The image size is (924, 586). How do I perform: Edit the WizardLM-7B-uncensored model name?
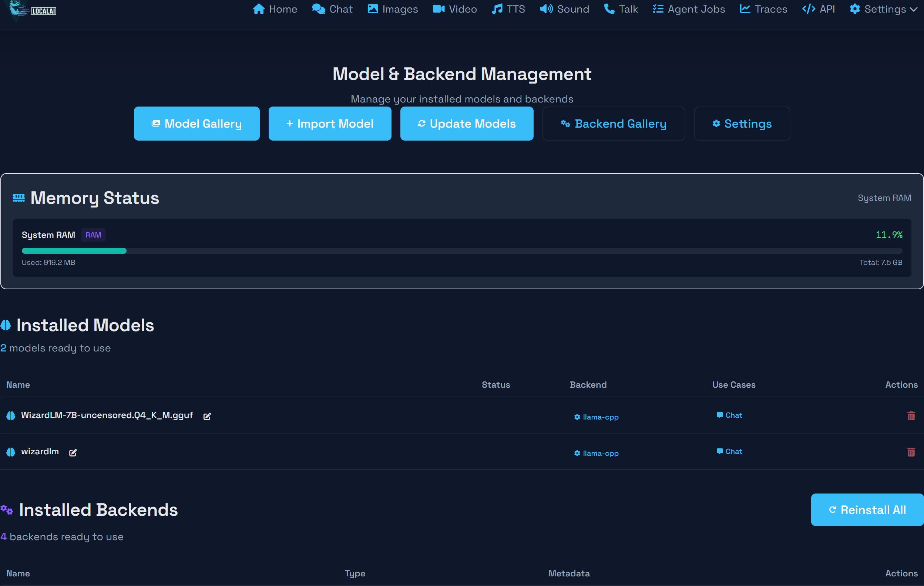click(x=207, y=417)
